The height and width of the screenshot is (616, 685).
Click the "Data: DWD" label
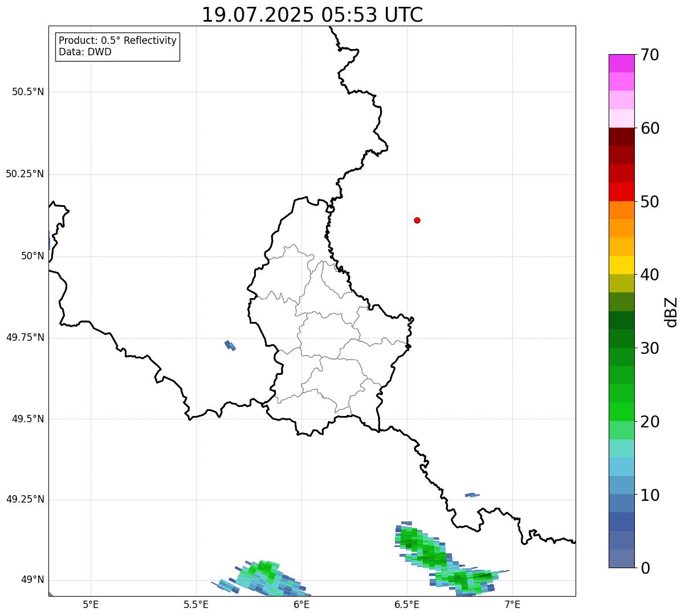(x=85, y=52)
